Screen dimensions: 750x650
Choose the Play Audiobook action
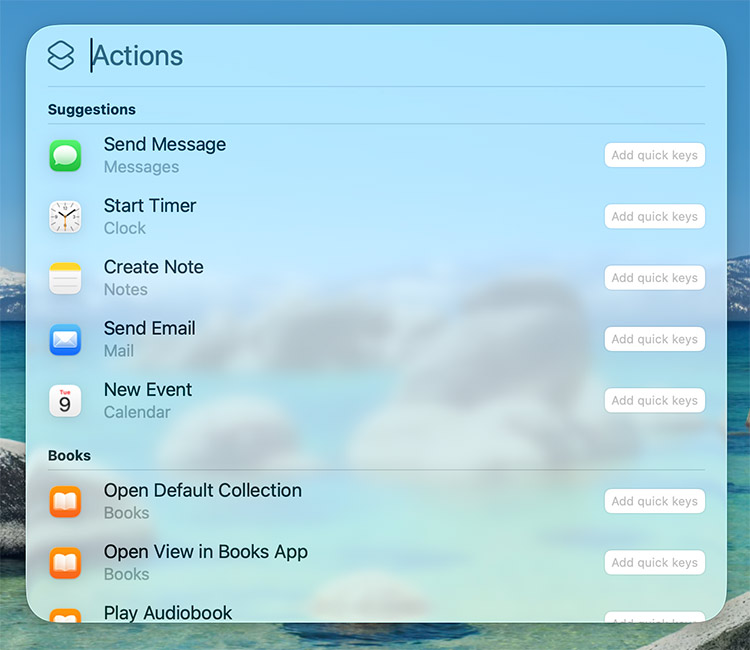tap(168, 612)
